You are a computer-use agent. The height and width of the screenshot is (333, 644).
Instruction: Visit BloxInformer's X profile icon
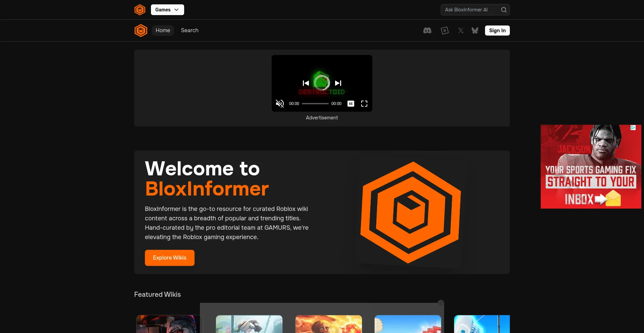click(x=461, y=31)
